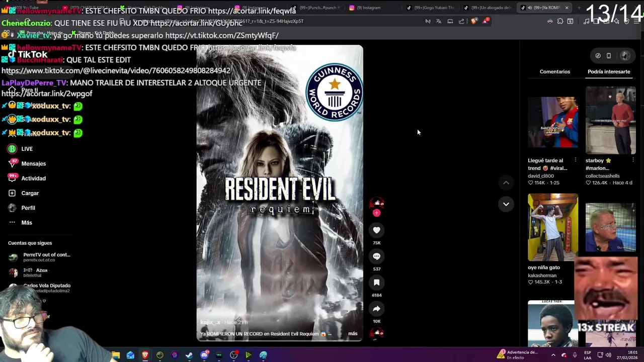Open kakasherman creator name
The image size is (644, 362).
point(542,276)
